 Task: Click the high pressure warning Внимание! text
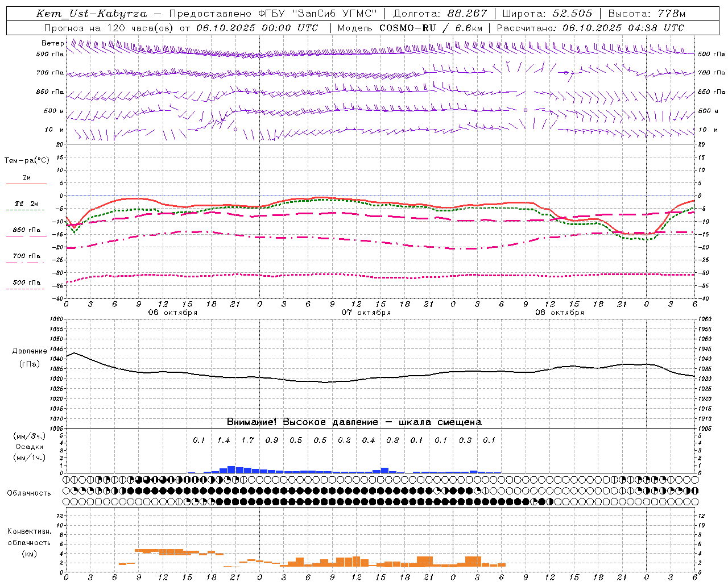tap(354, 422)
